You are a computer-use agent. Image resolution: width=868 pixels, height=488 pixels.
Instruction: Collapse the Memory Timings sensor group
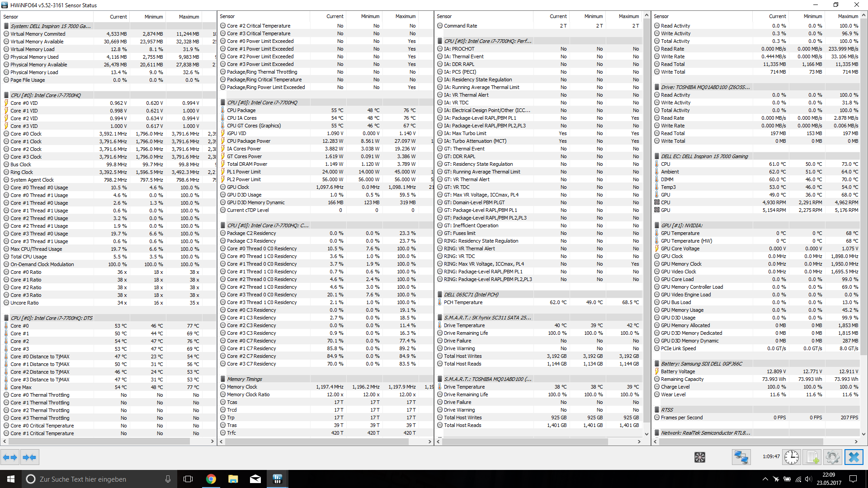(244, 379)
